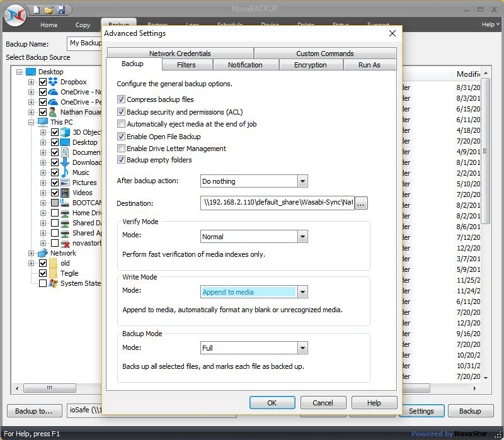Click the New document icon in title toolbar
This screenshot has width=504, height=440.
pos(37,10)
